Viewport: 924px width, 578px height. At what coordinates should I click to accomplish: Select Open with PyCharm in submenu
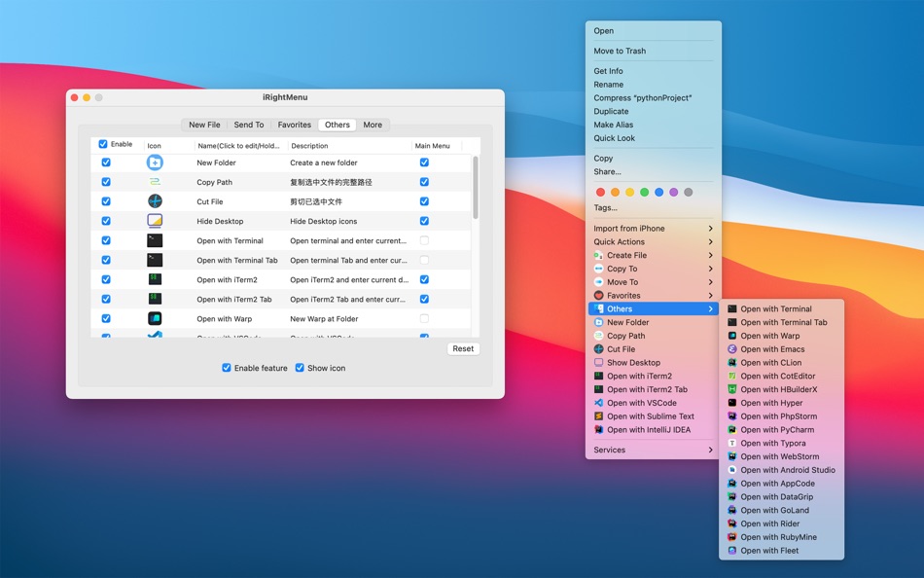781,430
